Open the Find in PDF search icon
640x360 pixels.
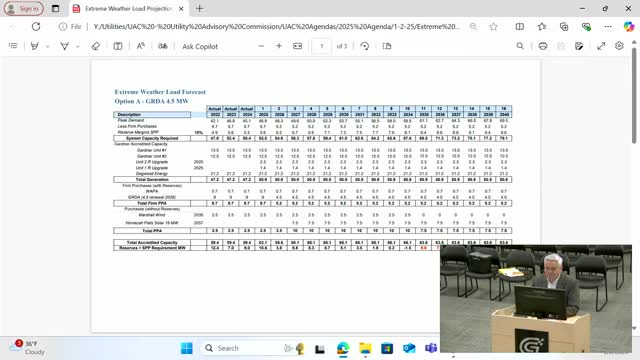coord(520,46)
